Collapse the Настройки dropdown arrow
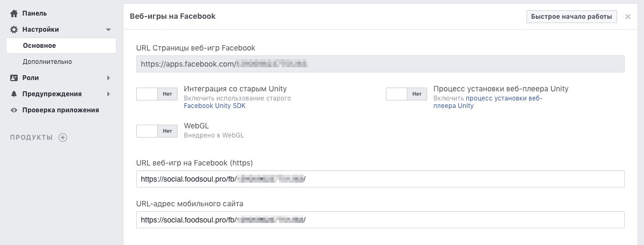 108,30
